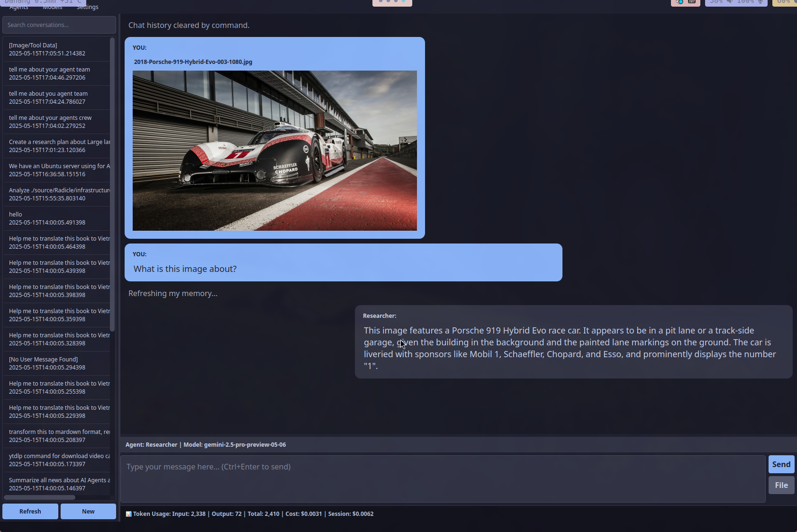The image size is (797, 532).
Task: Click the 'Chat history cleared by command.' notice
Action: (189, 25)
